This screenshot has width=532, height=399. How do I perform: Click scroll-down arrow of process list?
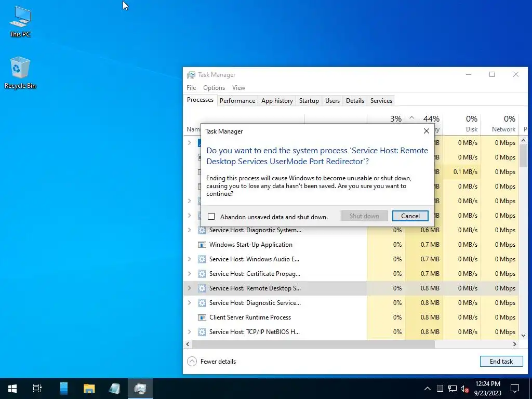click(x=523, y=335)
